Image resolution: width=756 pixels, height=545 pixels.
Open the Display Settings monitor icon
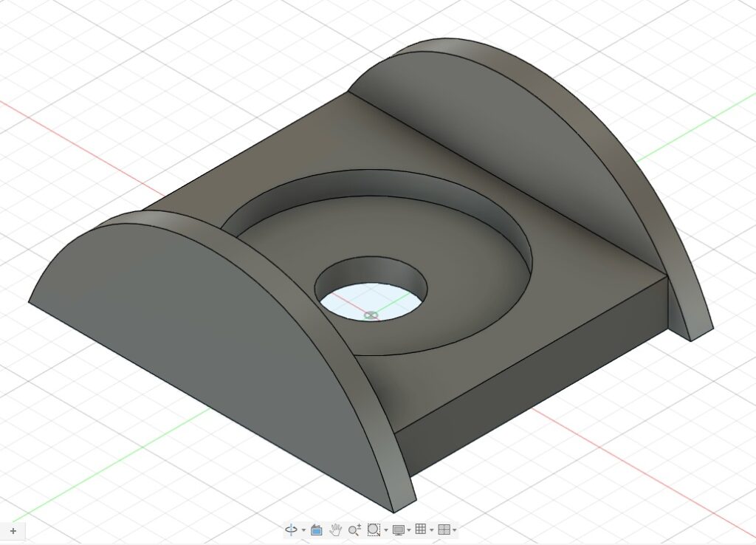(398, 530)
